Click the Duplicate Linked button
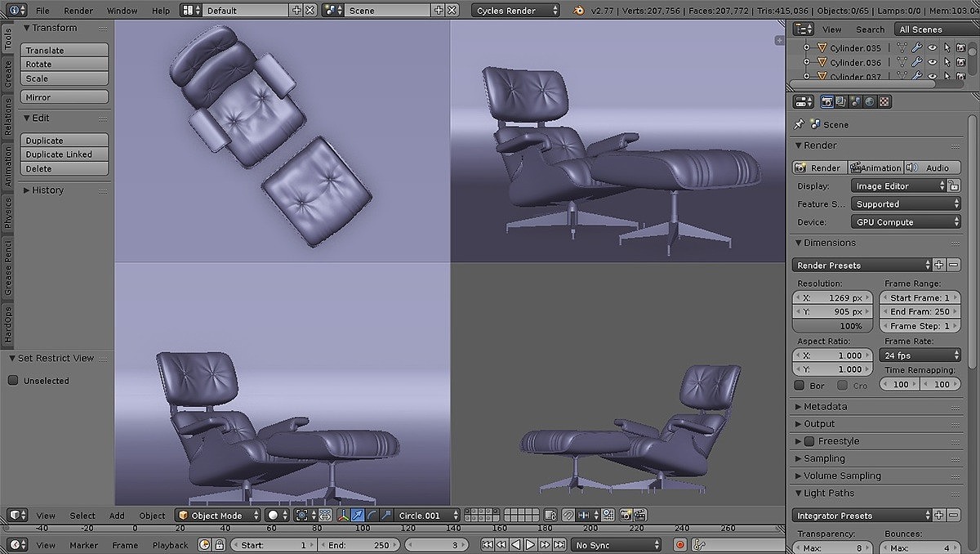This screenshot has width=980, height=554. point(65,154)
